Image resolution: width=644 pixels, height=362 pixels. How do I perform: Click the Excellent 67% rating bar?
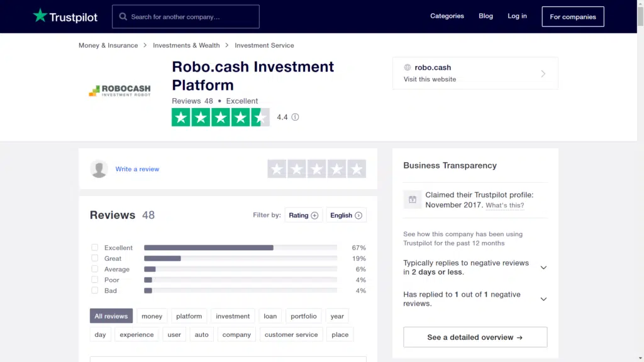[241, 248]
